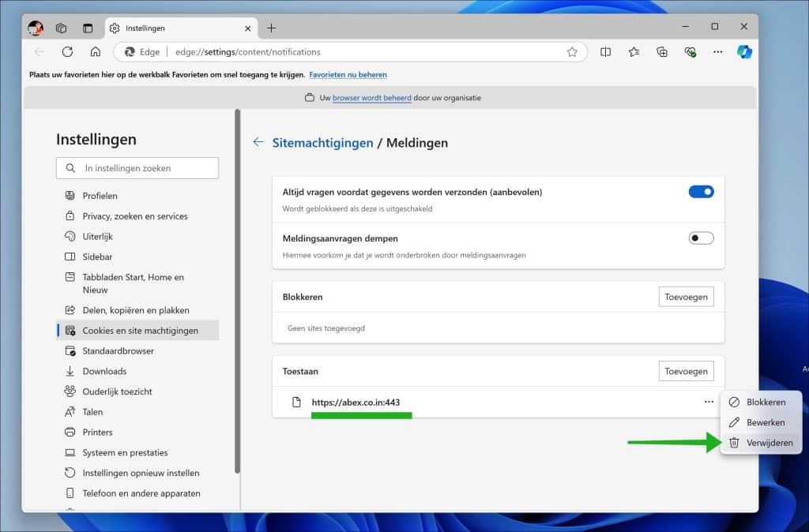Open the browser wordt beheerd link

pyautogui.click(x=371, y=97)
